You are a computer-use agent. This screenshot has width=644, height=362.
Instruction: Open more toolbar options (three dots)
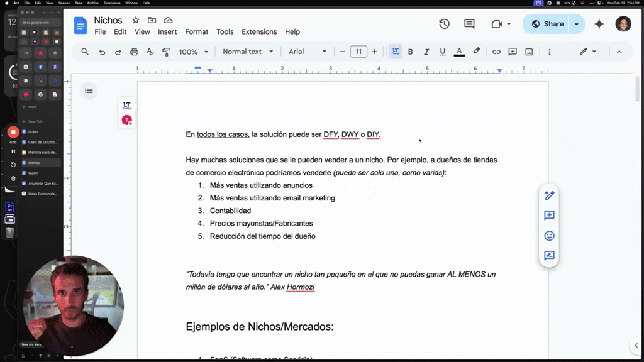550,52
